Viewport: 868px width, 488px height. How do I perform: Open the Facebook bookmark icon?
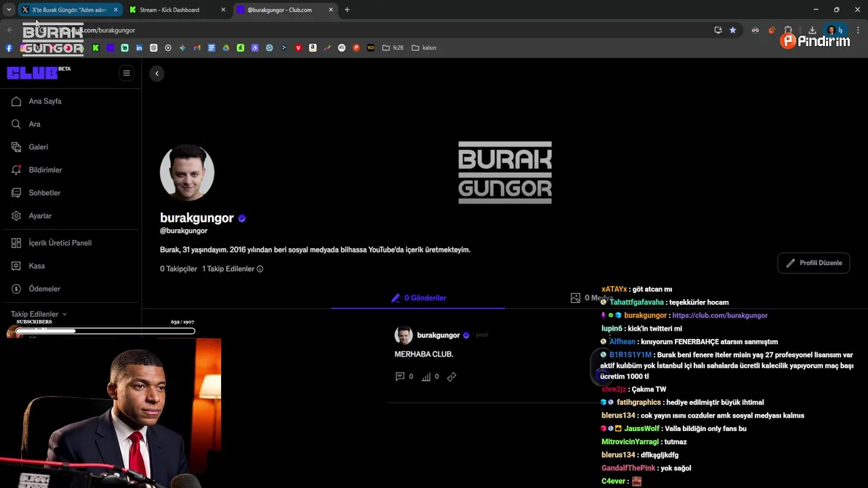(x=9, y=48)
